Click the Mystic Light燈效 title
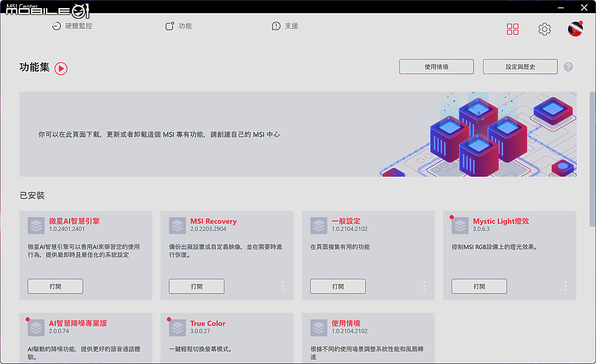The height and width of the screenshot is (364, 596). pos(501,221)
